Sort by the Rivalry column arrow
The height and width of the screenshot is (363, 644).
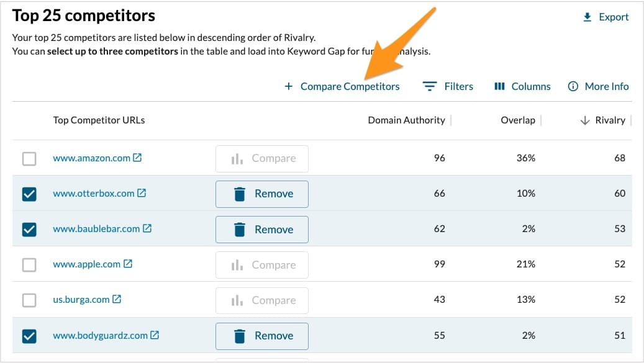584,120
